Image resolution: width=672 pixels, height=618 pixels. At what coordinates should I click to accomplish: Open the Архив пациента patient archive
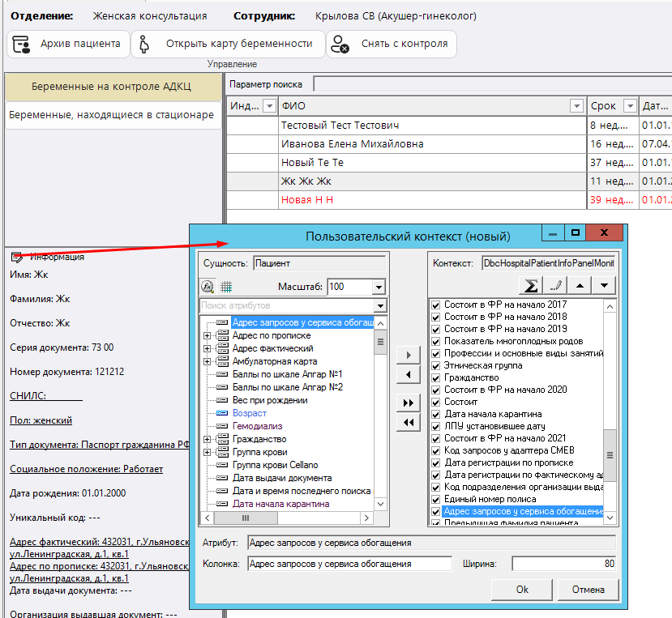[x=68, y=44]
